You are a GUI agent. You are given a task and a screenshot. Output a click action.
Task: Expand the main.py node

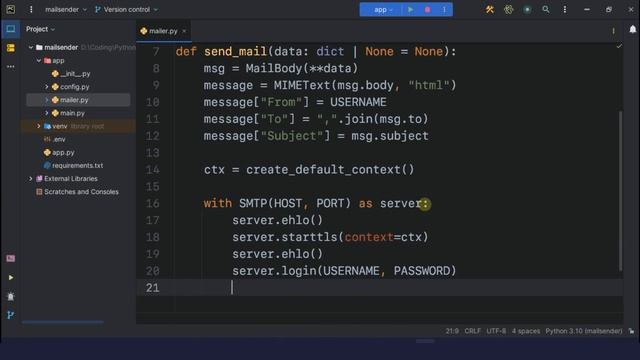47,113
